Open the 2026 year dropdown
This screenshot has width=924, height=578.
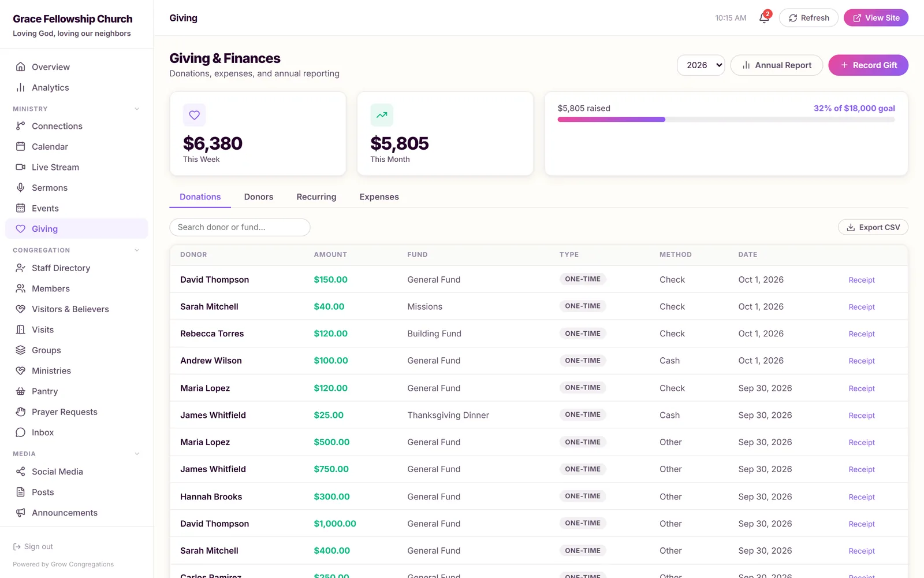point(701,65)
